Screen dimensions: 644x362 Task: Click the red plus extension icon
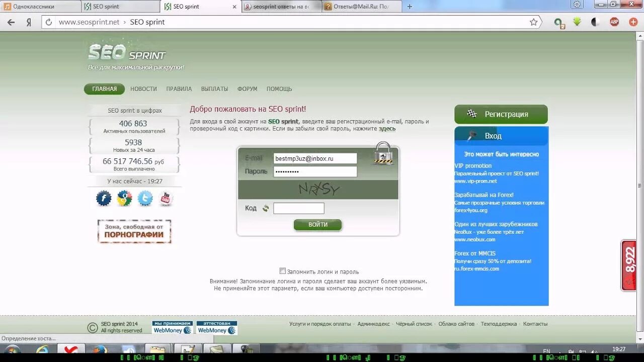[x=633, y=22]
